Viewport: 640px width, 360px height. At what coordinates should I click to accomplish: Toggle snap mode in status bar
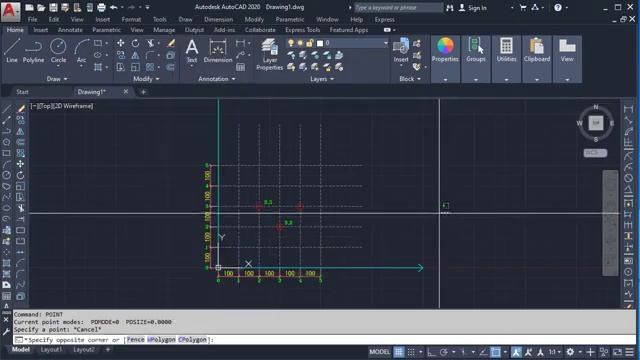click(x=411, y=352)
